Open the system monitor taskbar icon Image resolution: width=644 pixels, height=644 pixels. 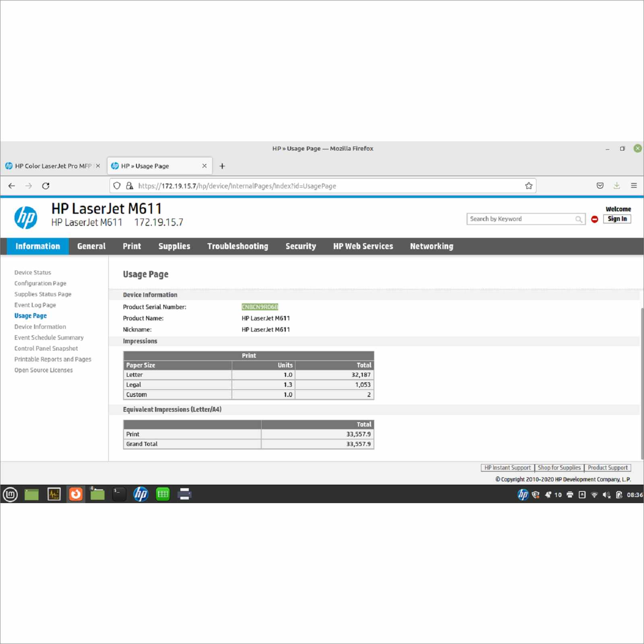point(54,494)
